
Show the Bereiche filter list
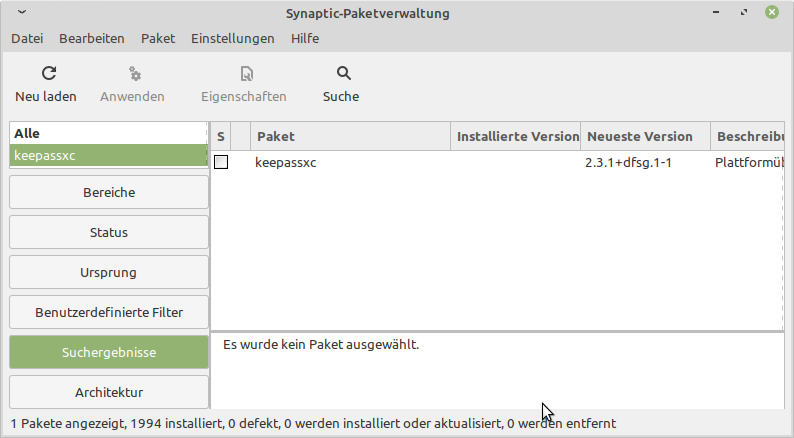[x=109, y=192]
